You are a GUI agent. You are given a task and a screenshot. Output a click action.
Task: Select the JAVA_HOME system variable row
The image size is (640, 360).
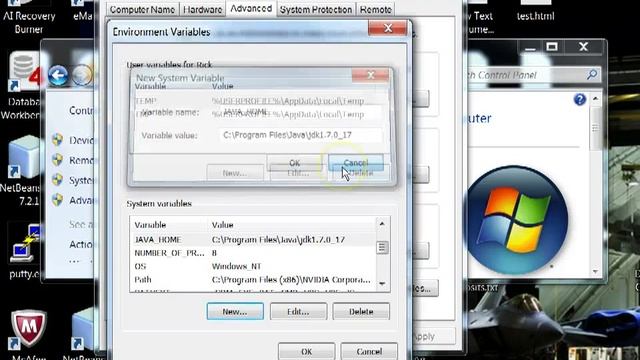click(253, 240)
